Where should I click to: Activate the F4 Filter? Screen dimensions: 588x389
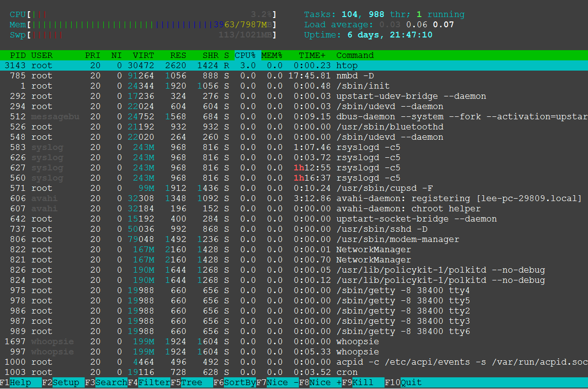tap(149, 383)
